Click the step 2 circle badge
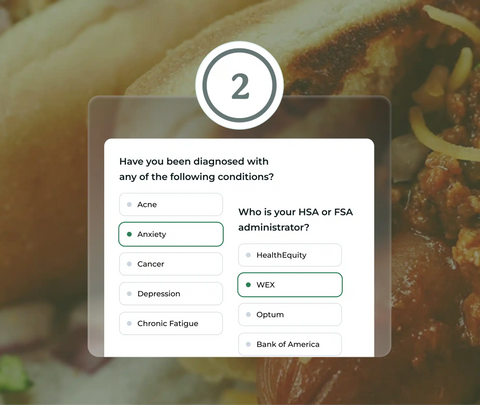The height and width of the screenshot is (405, 480). pyautogui.click(x=240, y=85)
